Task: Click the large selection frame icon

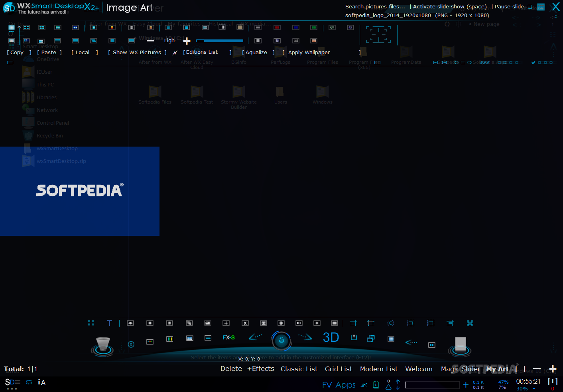Action: pos(378,35)
